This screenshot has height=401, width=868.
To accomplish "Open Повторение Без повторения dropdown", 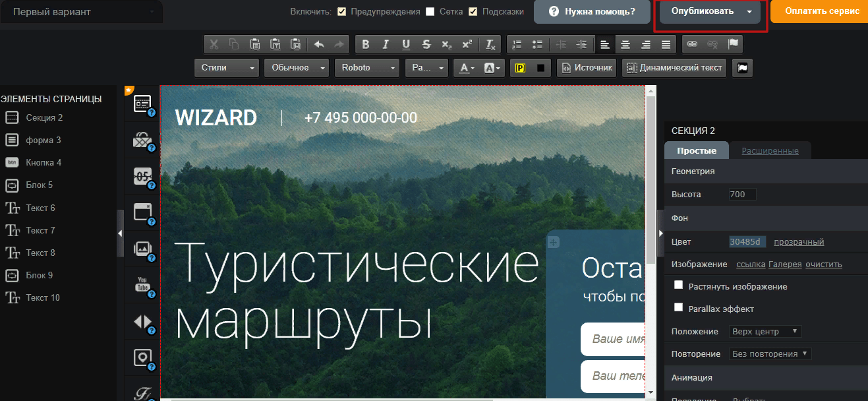I will (770, 354).
